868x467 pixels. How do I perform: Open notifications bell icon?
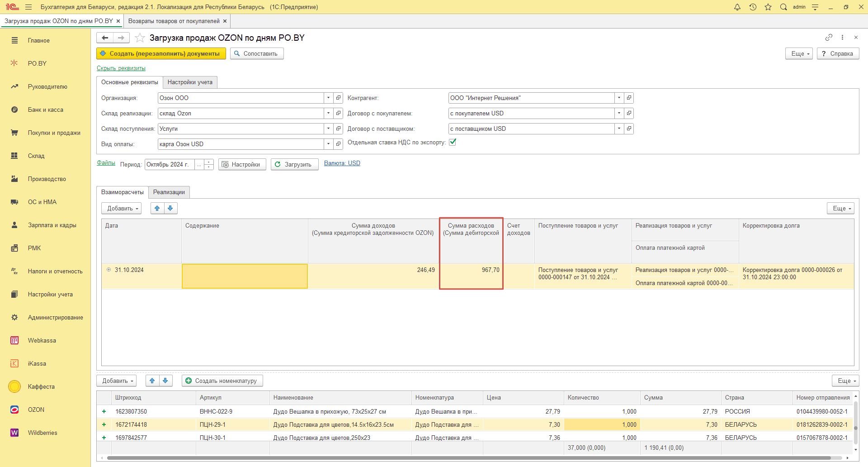737,7
